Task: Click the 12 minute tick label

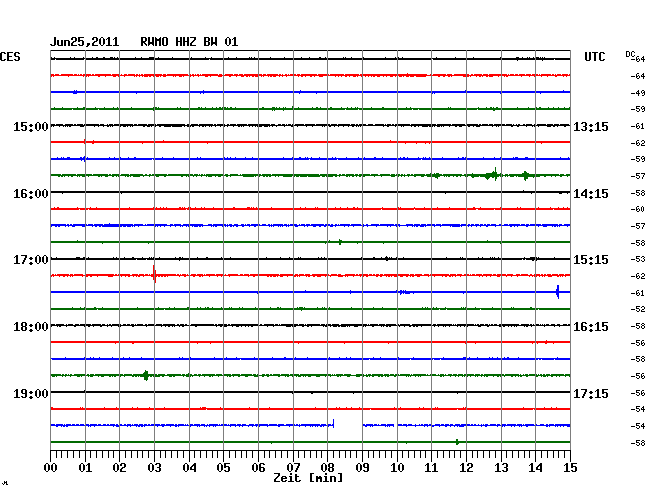Action: (x=466, y=468)
